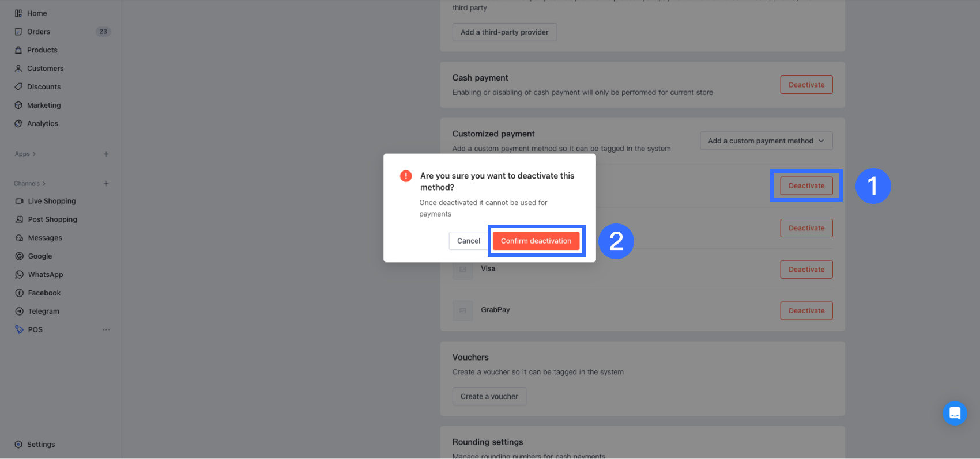Expand the Channels section chevron
980x459 pixels.
coord(44,184)
